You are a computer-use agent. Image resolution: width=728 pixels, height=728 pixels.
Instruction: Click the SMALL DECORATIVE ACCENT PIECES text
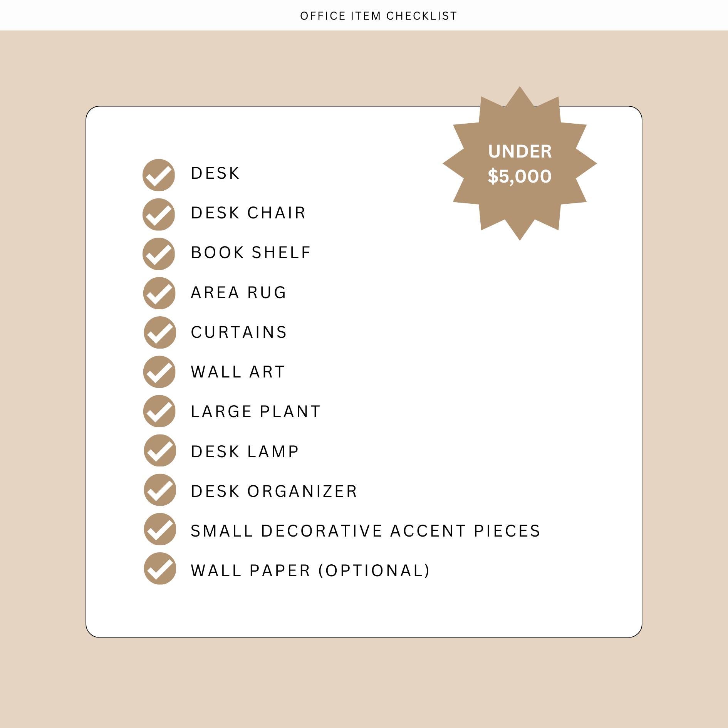click(x=366, y=531)
